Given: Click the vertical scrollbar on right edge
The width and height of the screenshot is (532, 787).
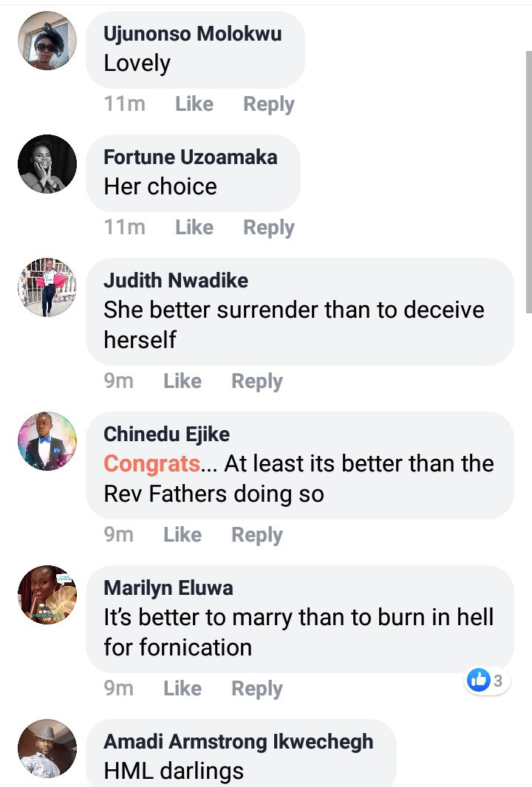Looking at the screenshot, I should 528,177.
